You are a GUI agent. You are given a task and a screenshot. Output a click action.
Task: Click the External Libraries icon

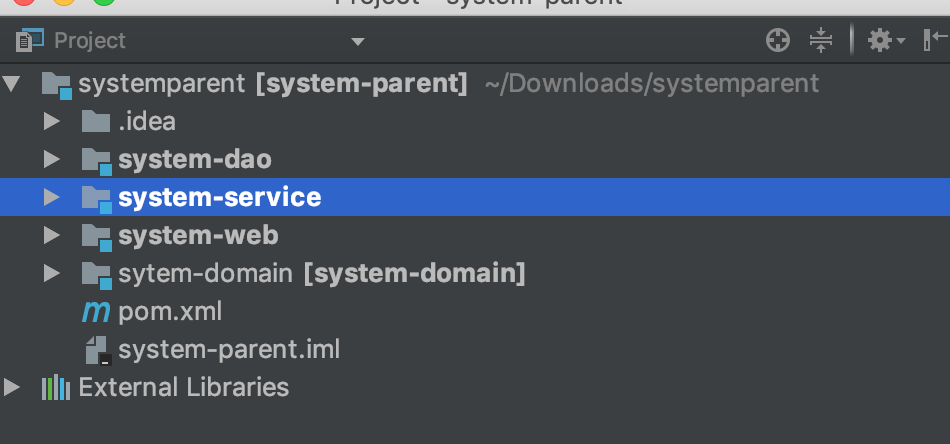55,387
